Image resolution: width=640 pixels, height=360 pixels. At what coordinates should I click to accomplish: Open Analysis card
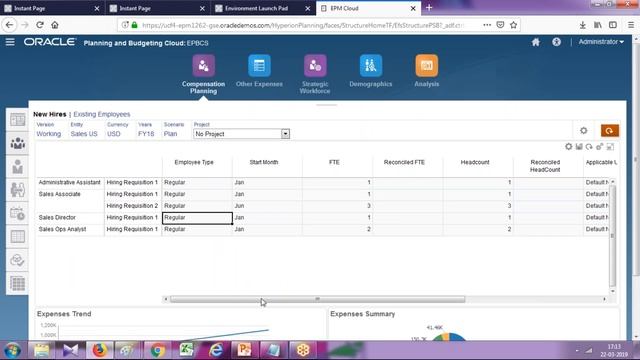coord(427,71)
